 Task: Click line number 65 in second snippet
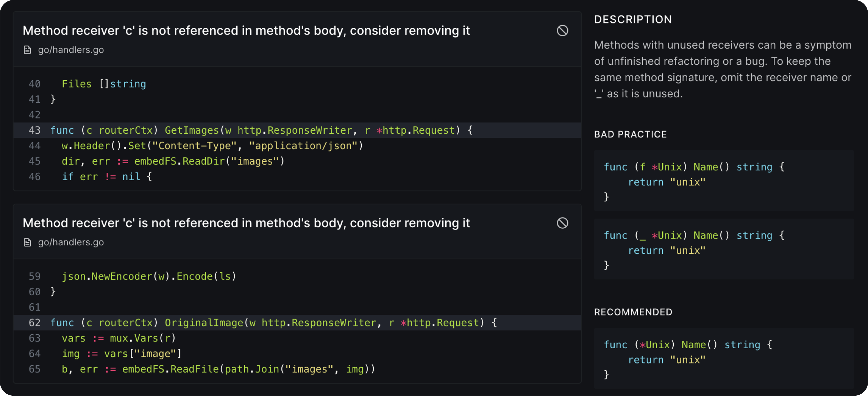coord(35,369)
